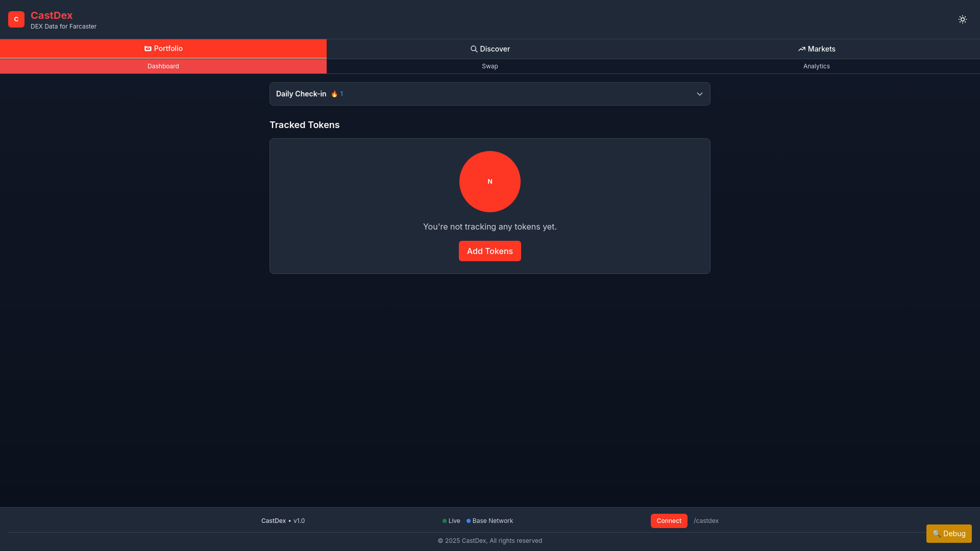Click the 'not tracking any tokens yet' message
Screen dimensions: 980x551
490,227
